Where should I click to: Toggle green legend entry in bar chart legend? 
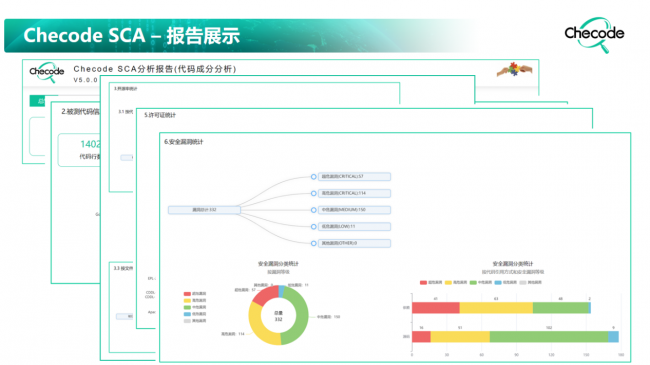[480, 282]
